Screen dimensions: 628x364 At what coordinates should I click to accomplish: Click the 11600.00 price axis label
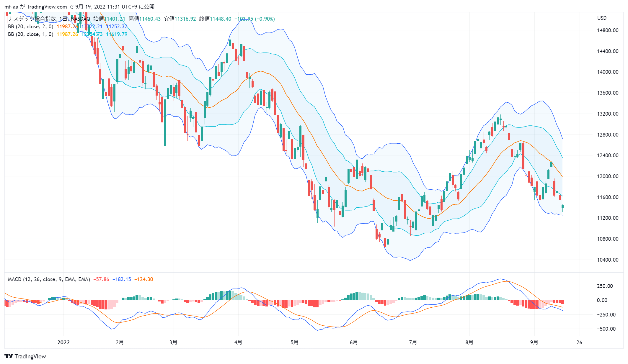tap(608, 197)
